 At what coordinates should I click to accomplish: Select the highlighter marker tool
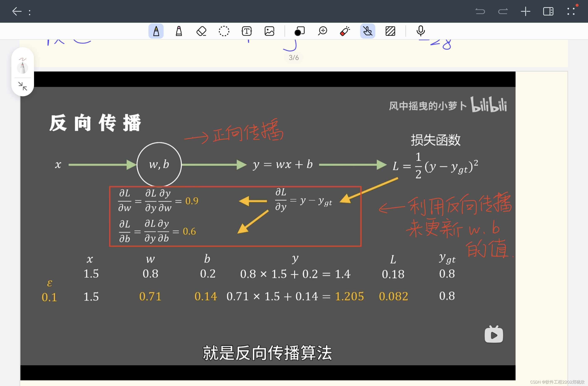(x=179, y=31)
